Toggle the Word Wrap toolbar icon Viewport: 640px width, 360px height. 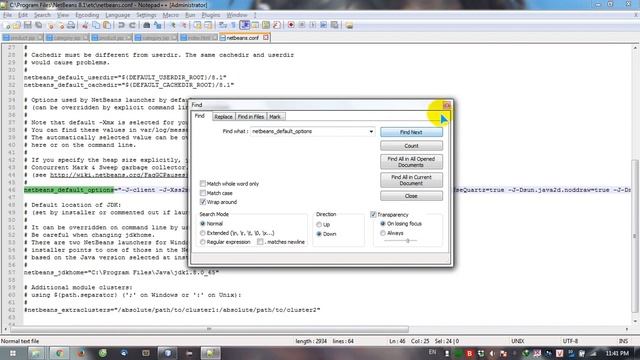[x=223, y=25]
